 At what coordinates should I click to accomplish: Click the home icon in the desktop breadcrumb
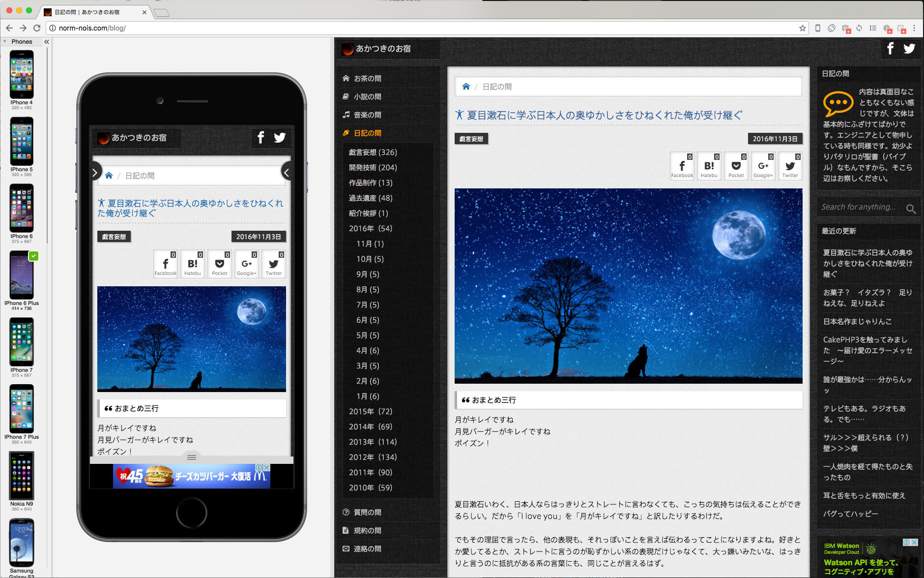(466, 87)
